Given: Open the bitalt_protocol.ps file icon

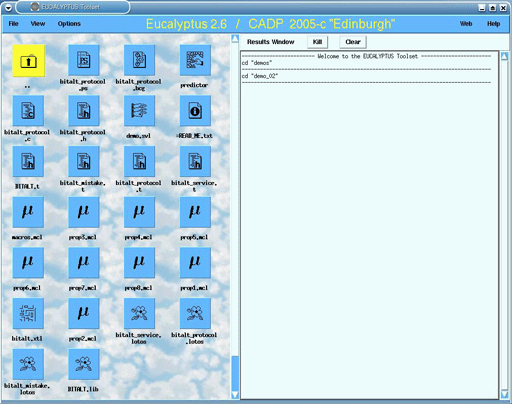Looking at the screenshot, I should (x=84, y=60).
